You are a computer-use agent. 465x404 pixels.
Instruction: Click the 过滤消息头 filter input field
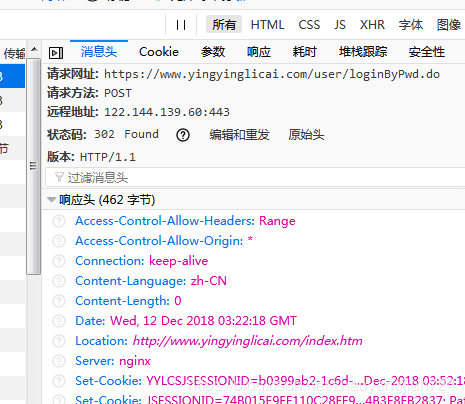click(255, 177)
